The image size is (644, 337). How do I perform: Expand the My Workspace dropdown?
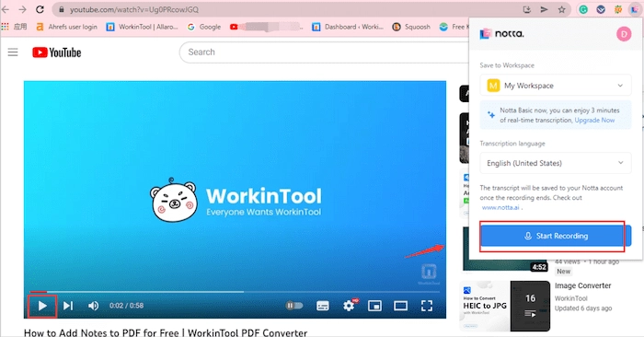pyautogui.click(x=556, y=86)
